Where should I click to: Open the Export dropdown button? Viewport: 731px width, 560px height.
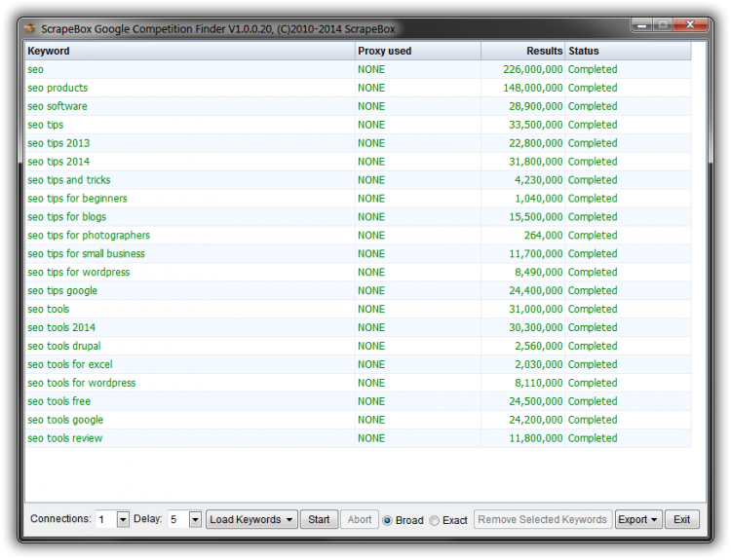pos(637,519)
